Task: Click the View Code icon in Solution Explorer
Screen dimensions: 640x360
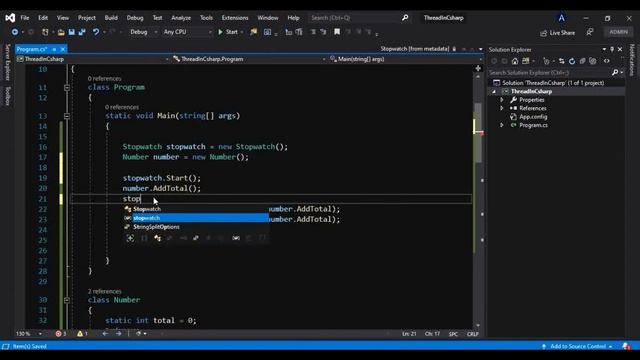Action: click(607, 61)
